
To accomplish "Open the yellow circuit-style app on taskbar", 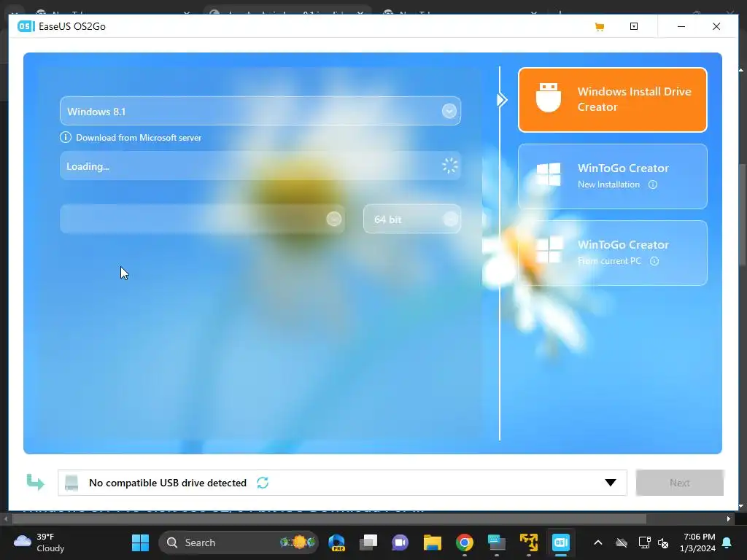I will point(529,542).
